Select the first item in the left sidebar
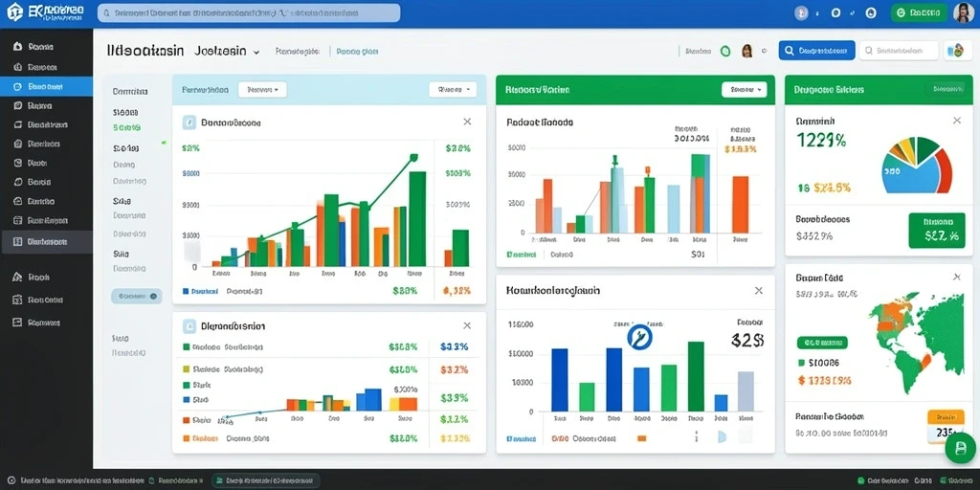This screenshot has width=980, height=490. (46, 47)
